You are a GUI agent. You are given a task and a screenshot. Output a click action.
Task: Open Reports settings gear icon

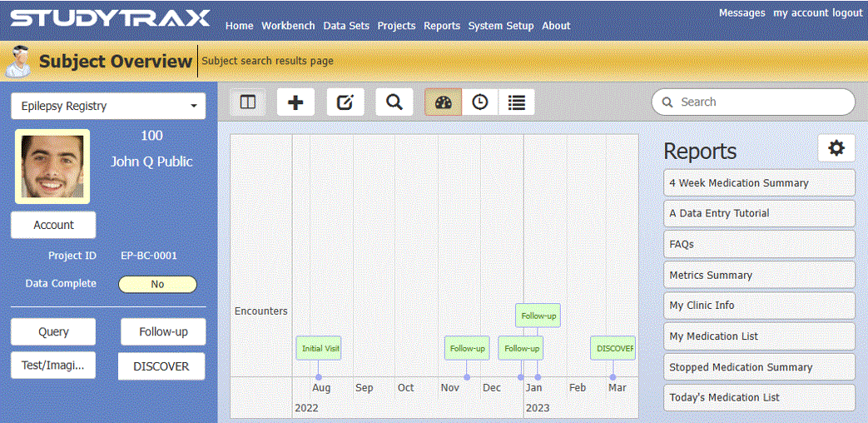click(x=836, y=148)
